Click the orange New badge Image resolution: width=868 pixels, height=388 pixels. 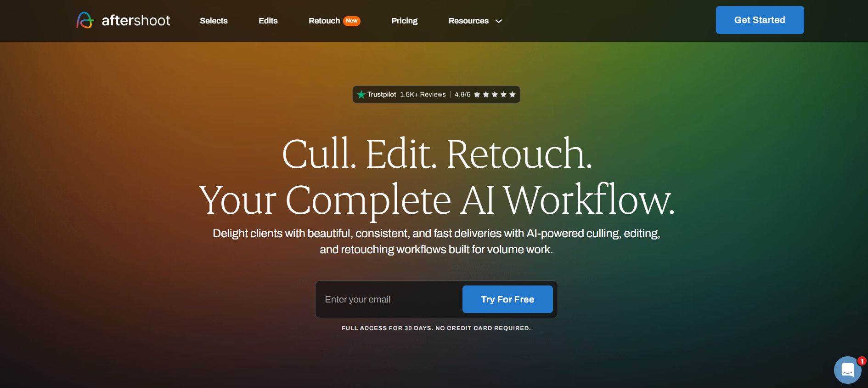click(352, 21)
